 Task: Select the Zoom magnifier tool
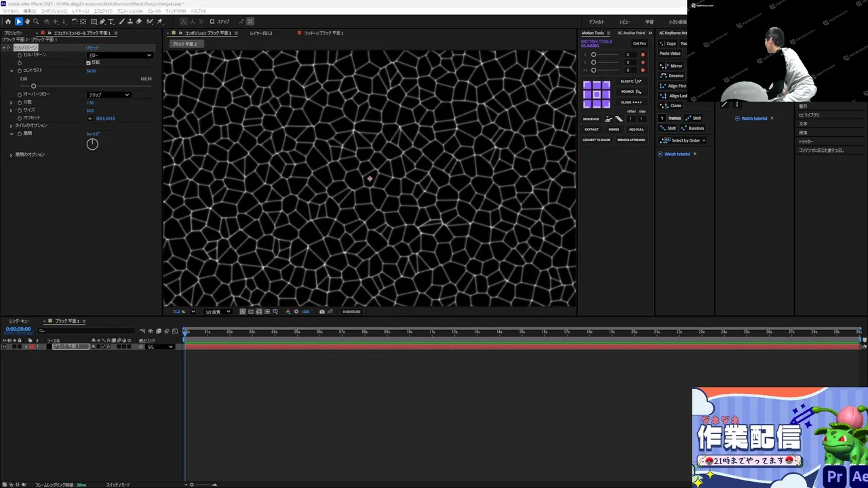[36, 22]
